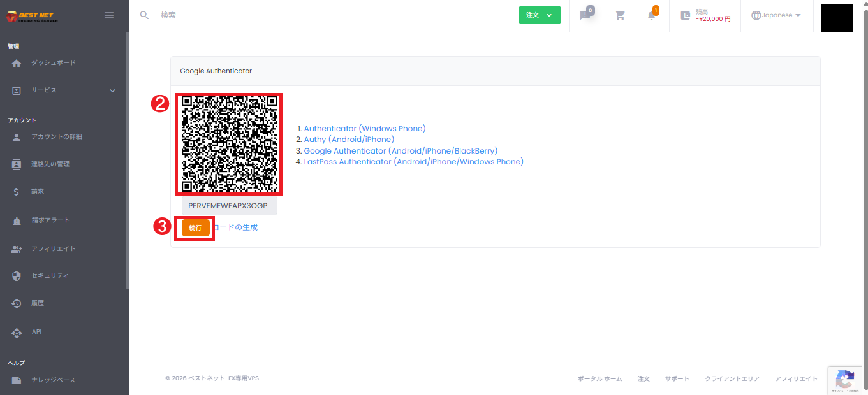Click the 請求アラート bell icon
Viewport: 868px width, 395px height.
(16, 220)
